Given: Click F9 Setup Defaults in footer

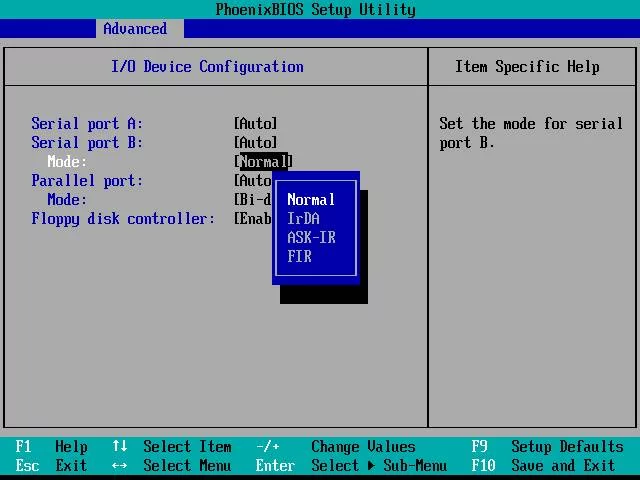Looking at the screenshot, I should tap(548, 447).
